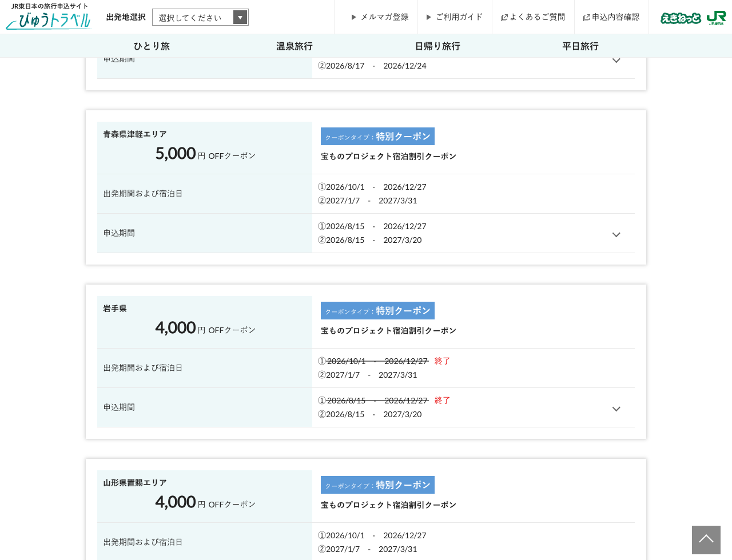Viewport: 732px width, 560px height.
Task: Go back to top with arrow button
Action: (706, 540)
